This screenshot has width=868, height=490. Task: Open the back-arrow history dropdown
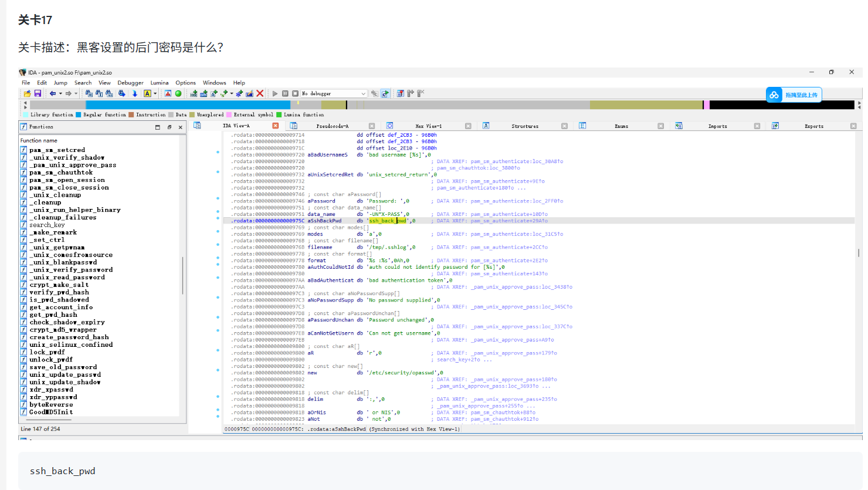60,93
